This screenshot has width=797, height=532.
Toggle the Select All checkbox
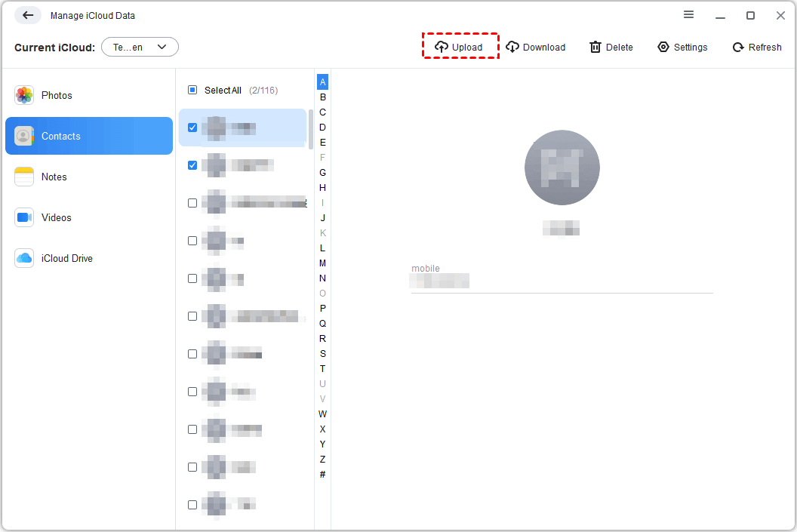[192, 90]
